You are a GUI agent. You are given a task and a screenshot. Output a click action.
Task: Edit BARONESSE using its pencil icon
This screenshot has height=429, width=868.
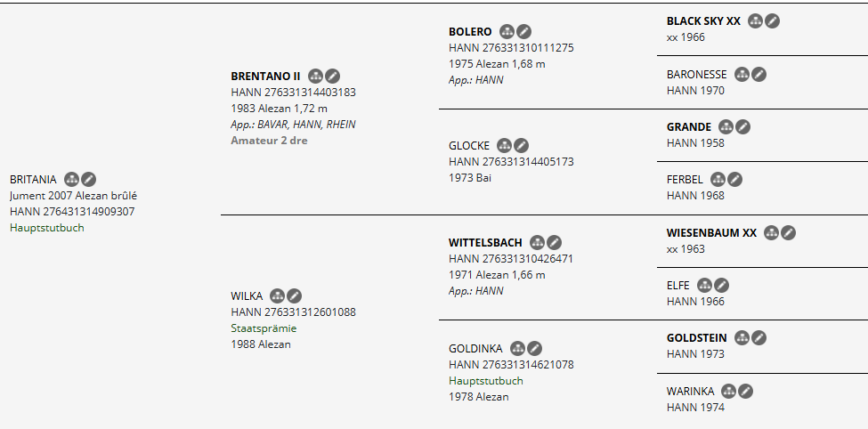(759, 74)
